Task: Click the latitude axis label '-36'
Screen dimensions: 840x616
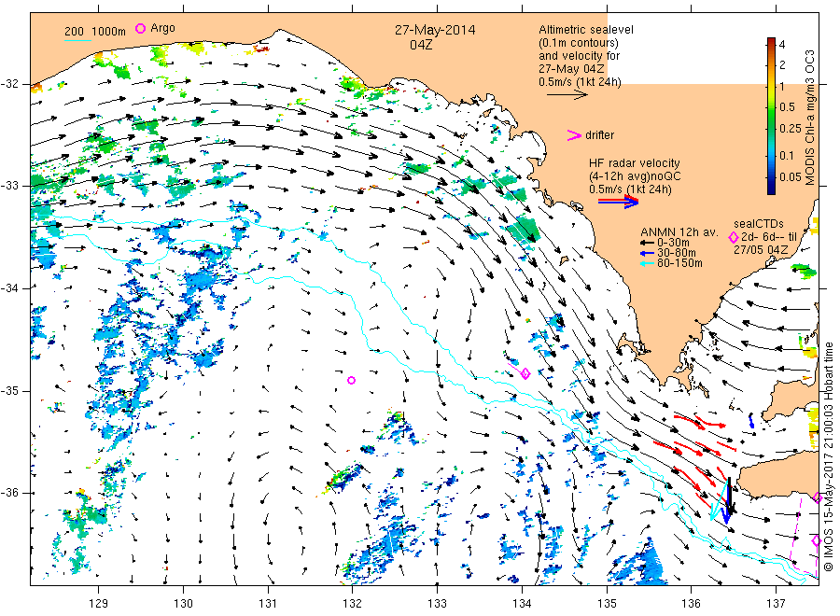Action: (9, 493)
